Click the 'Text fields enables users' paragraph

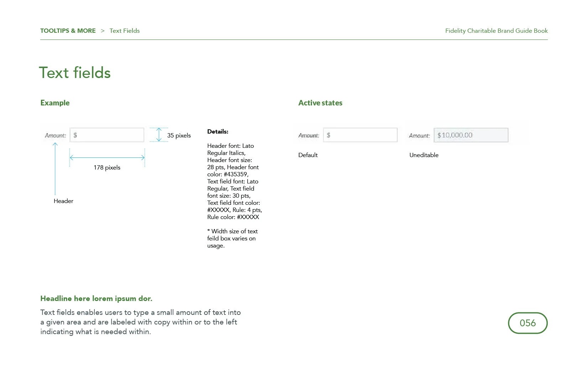tap(140, 322)
